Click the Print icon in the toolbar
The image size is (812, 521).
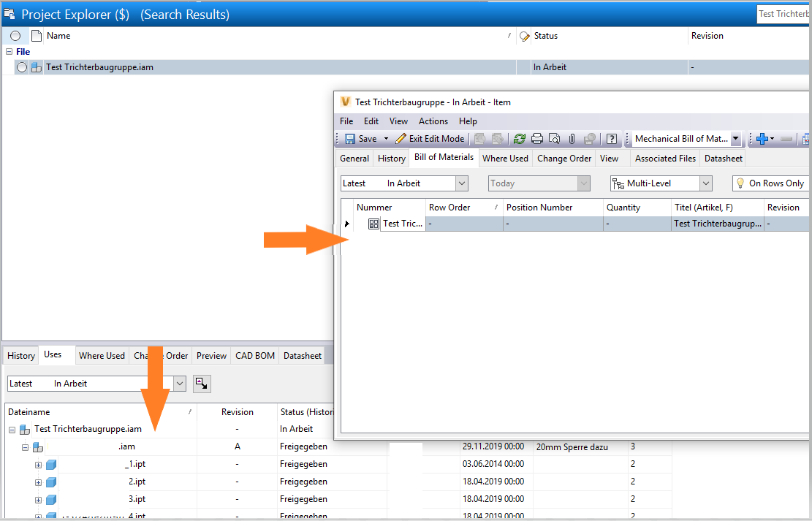pos(536,139)
